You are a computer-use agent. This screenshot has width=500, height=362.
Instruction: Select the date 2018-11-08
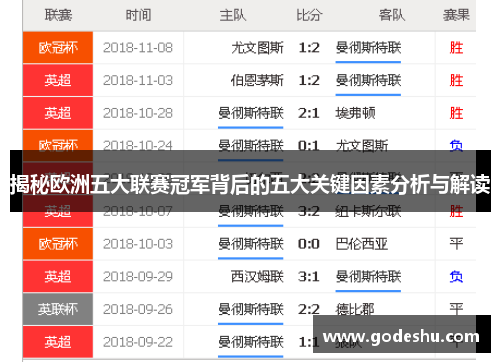coord(138,48)
